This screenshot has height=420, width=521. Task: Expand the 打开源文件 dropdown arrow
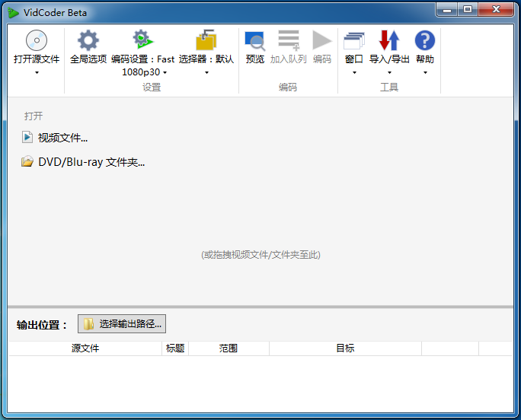click(x=37, y=72)
